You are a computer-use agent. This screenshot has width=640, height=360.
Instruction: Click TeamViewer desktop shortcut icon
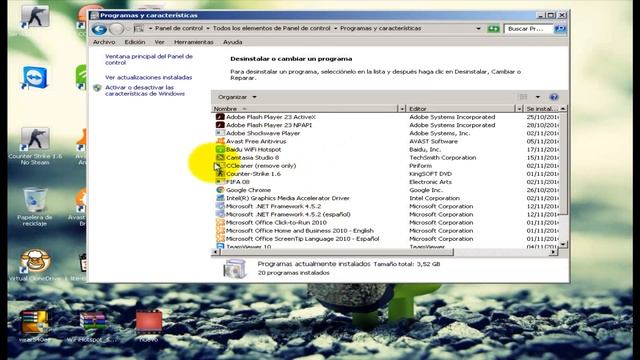click(x=35, y=78)
